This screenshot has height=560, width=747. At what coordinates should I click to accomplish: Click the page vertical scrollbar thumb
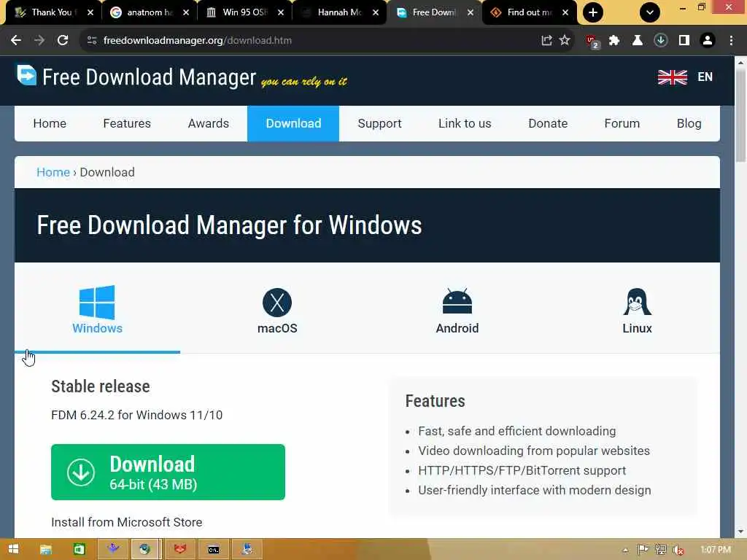coord(740,114)
